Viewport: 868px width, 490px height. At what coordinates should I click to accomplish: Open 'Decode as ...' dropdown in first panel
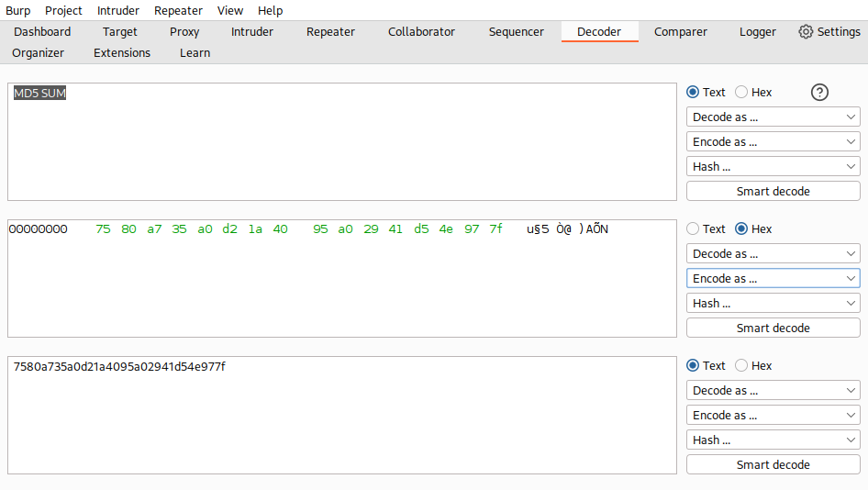click(773, 117)
